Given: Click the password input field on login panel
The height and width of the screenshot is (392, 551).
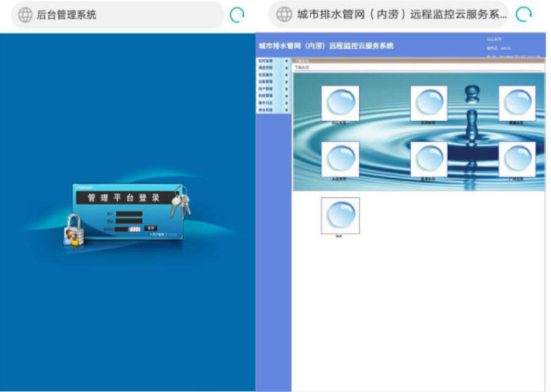Looking at the screenshot, I should pos(129,221).
